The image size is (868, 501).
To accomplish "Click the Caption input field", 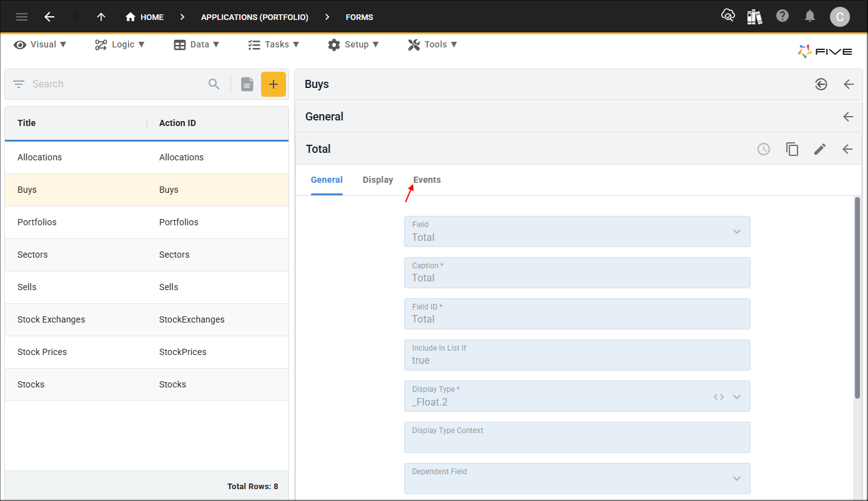I will click(x=577, y=273).
